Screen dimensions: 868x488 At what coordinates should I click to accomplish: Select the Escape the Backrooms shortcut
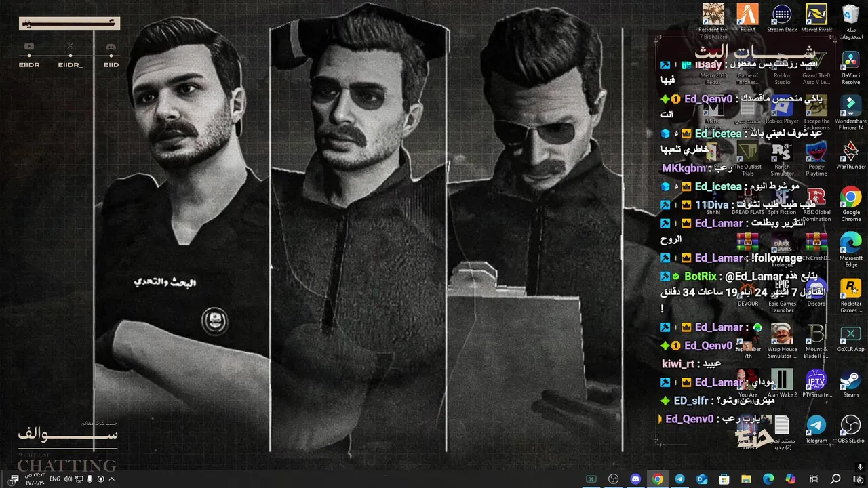[816, 113]
